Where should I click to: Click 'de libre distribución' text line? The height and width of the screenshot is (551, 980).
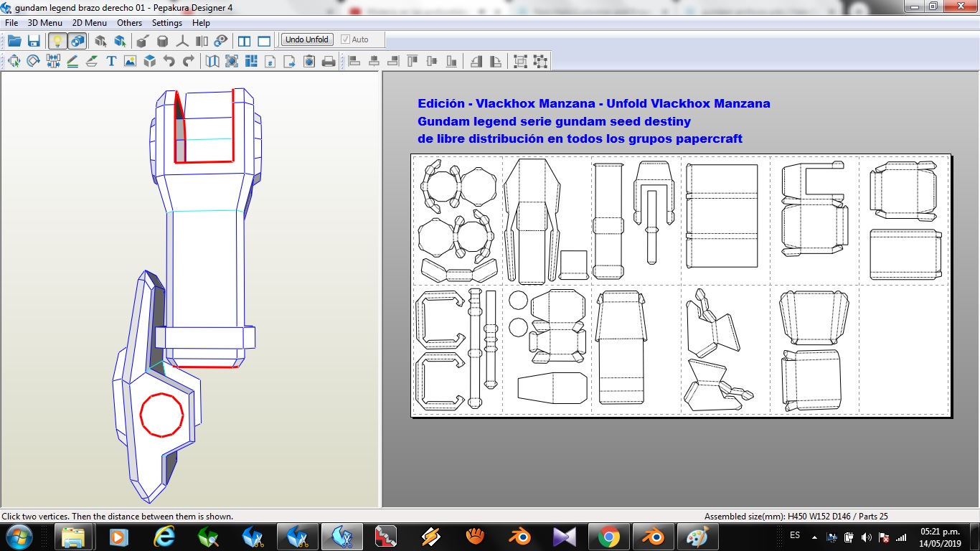580,138
